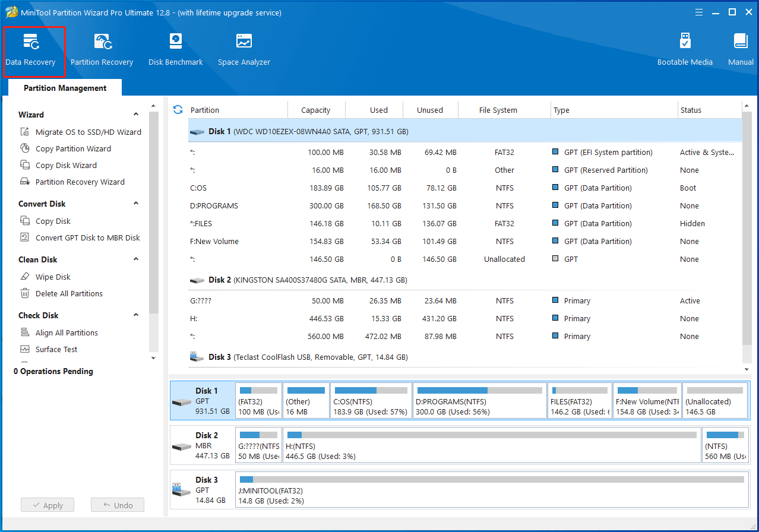Select the H:(NTFS) block in disk map
Viewport: 759px width, 532px height.
point(492,445)
